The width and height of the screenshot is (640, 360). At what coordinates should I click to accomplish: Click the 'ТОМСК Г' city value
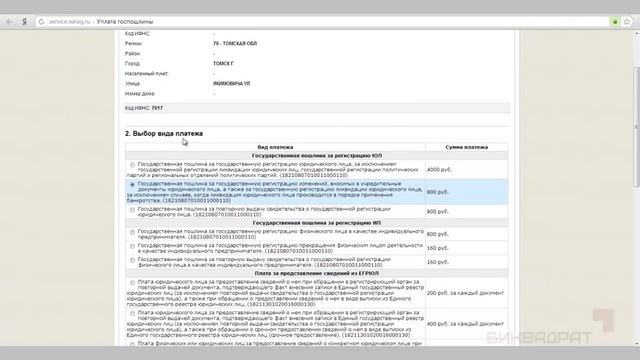[x=223, y=64]
